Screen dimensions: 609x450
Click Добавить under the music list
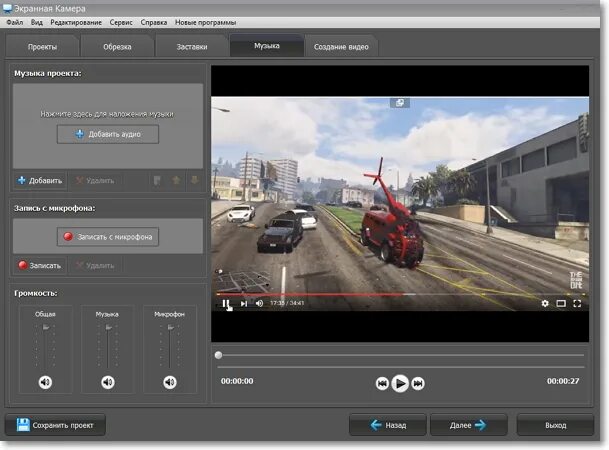(40, 181)
